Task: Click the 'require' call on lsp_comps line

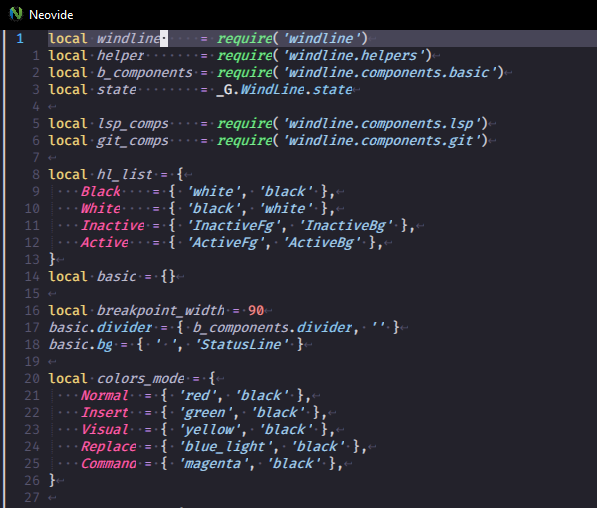Action: click(244, 123)
